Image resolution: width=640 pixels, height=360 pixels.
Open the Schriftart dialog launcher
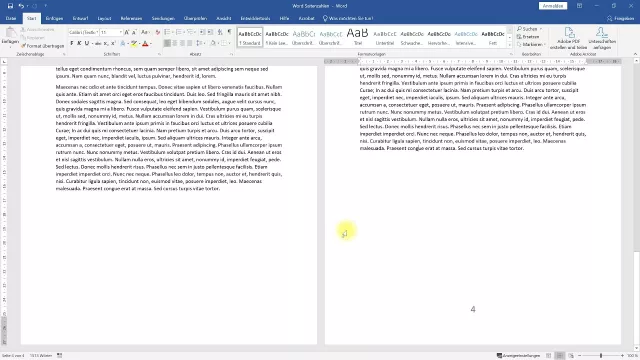(x=159, y=54)
